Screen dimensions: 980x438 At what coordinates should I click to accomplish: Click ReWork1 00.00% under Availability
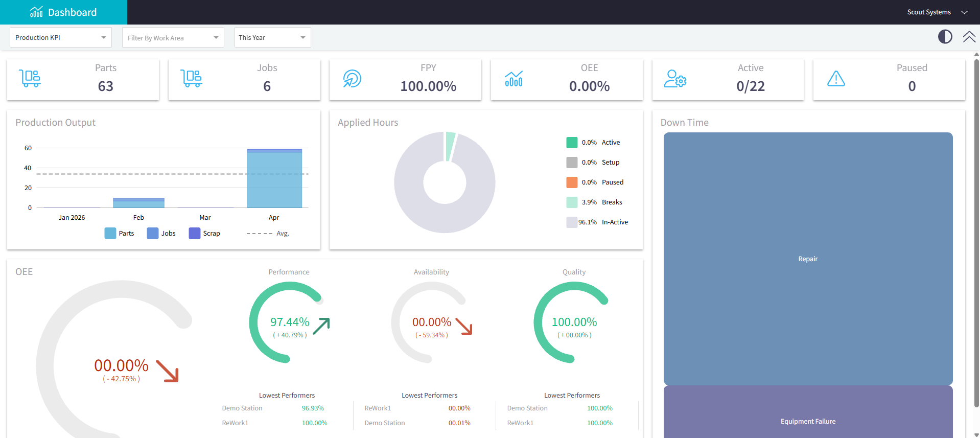(417, 408)
